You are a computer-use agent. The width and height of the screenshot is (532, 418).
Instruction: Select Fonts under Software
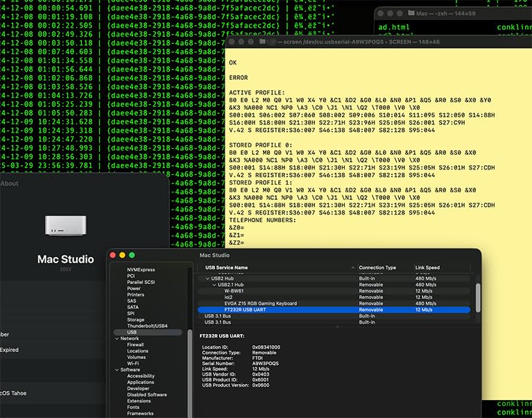pyautogui.click(x=133, y=407)
